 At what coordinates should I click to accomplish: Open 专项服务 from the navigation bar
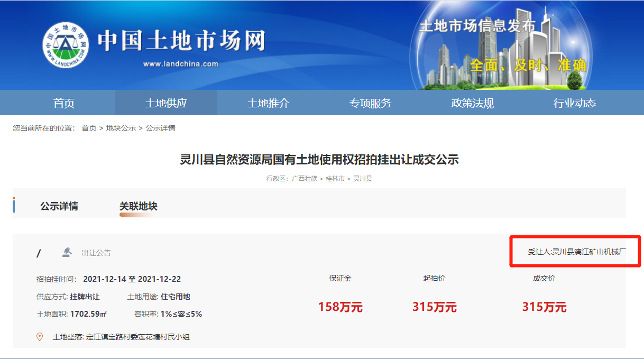370,103
